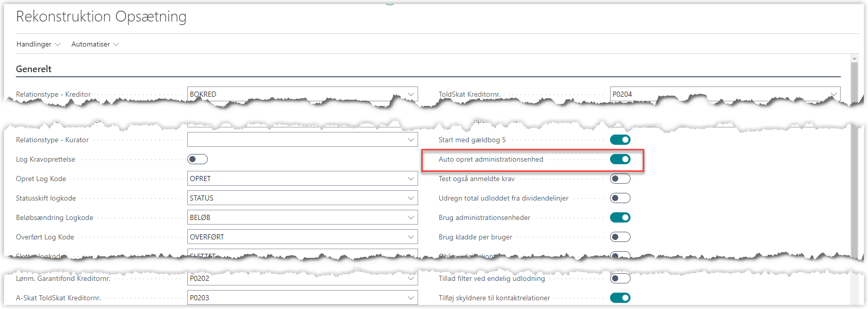Open ToldSkat Kreditornr. dropdown arrow

click(833, 94)
